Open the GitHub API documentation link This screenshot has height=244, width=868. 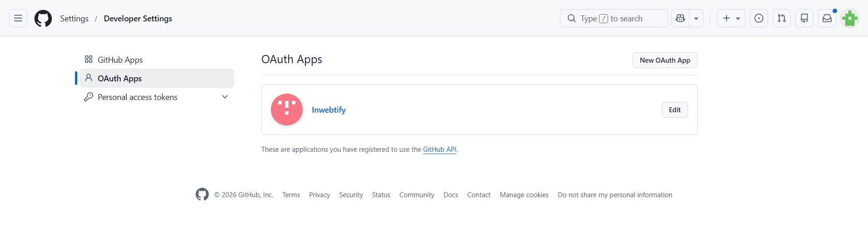pyautogui.click(x=439, y=149)
